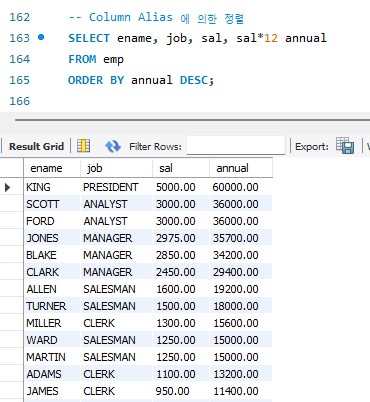Image resolution: width=370 pixels, height=402 pixels.
Task: Click the refresh result set icon
Action: pos(113,146)
